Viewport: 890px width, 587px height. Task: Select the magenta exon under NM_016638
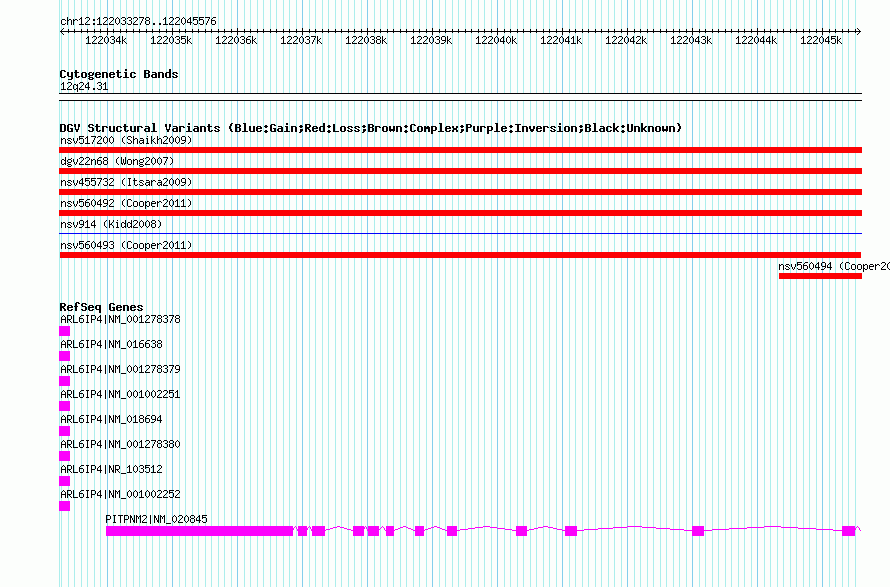tap(65, 356)
